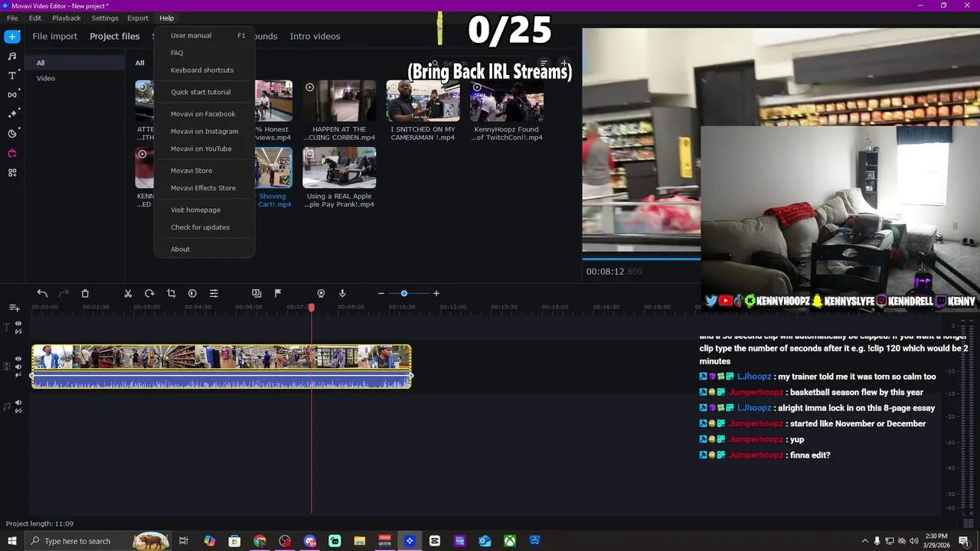Mute the audio track speaker icon
The image size is (980, 551).
18,402
